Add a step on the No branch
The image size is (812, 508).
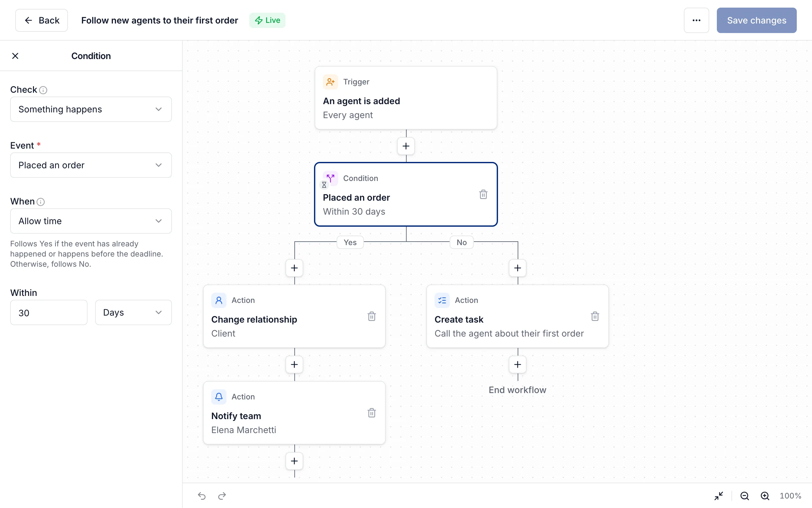517,268
